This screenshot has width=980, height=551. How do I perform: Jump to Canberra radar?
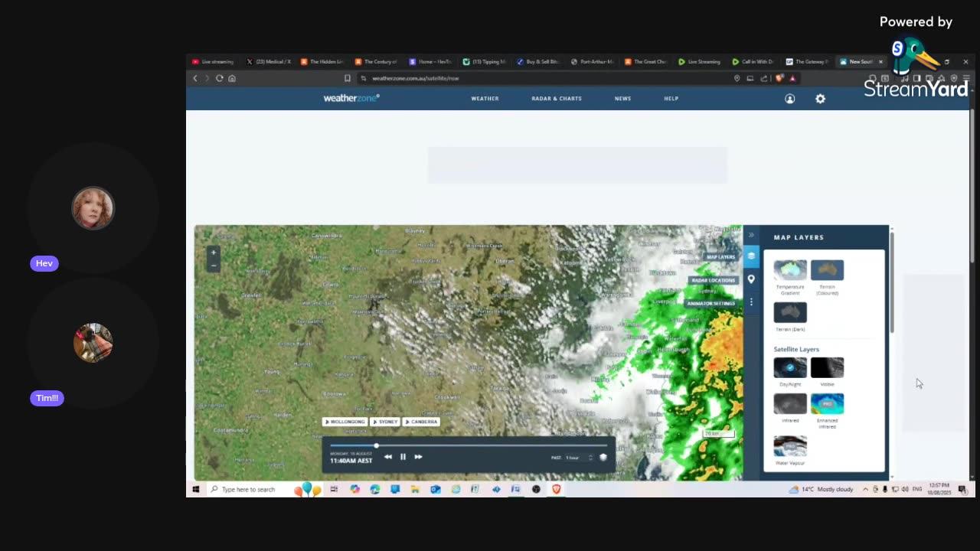click(x=422, y=422)
